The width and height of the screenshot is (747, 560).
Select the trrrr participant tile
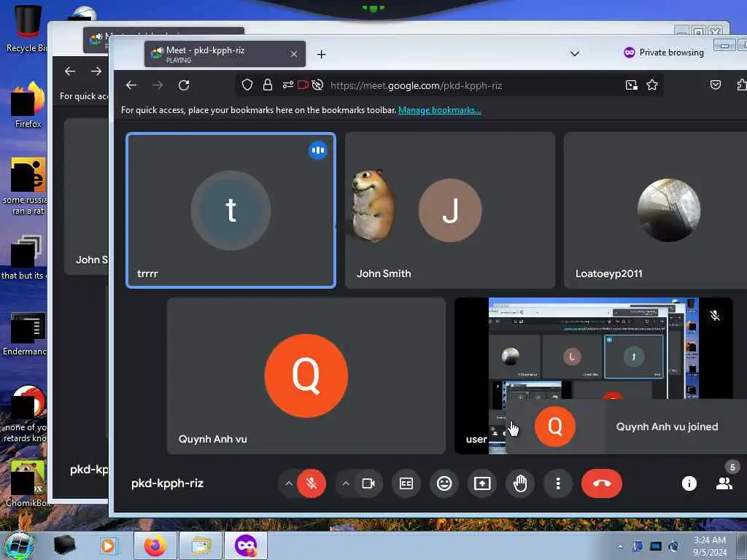pos(231,211)
